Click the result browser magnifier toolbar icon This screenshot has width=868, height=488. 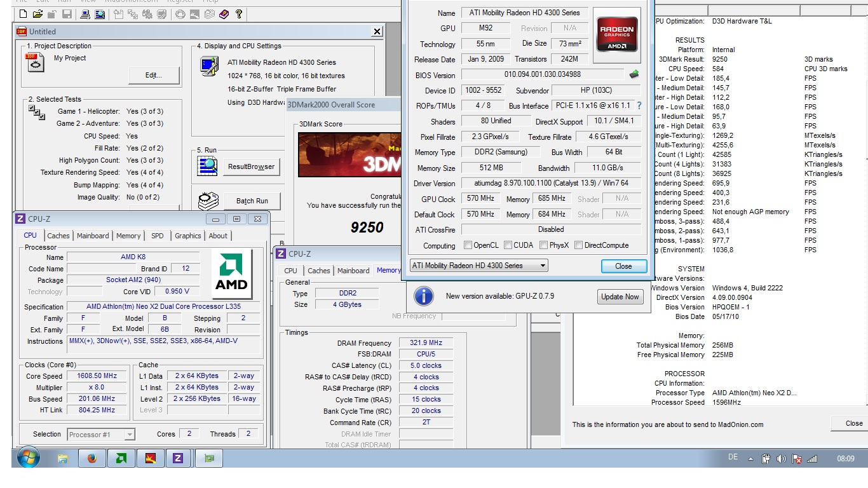[x=100, y=13]
